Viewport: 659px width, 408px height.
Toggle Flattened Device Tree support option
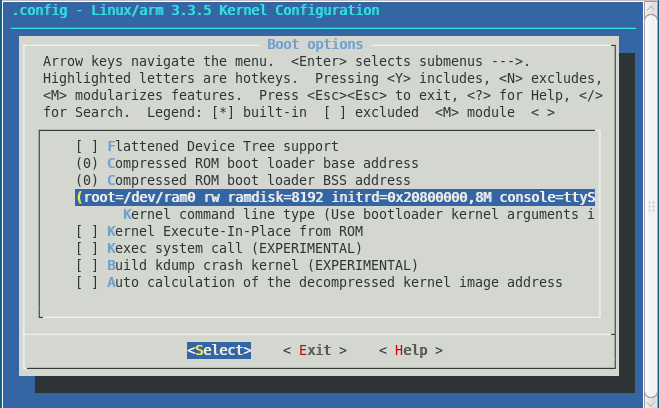pyautogui.click(x=207, y=146)
